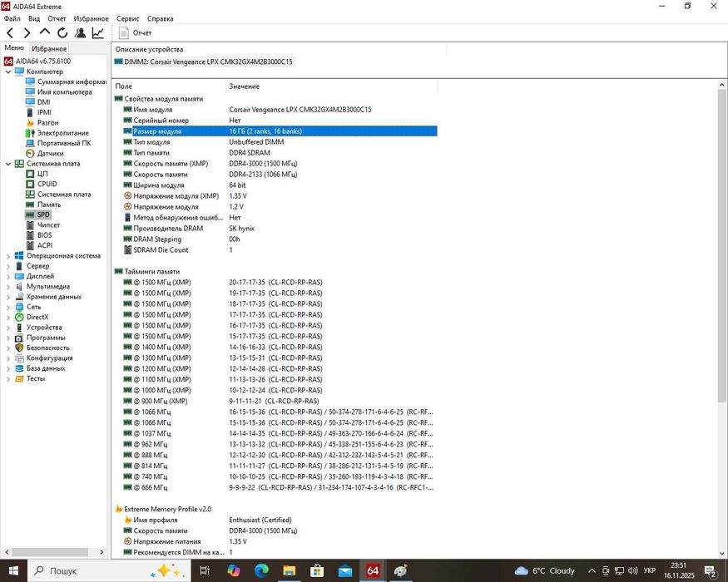Select the Суммарная информация monitor icon

(30, 81)
